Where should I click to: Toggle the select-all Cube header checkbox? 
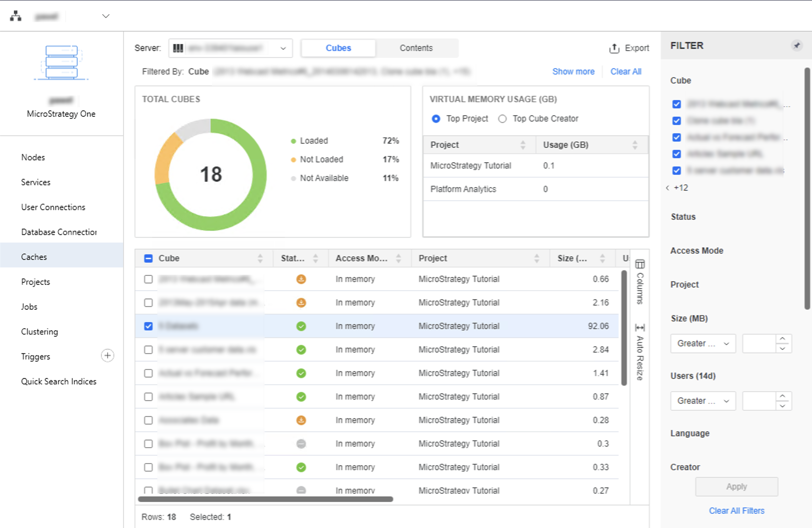click(x=148, y=258)
